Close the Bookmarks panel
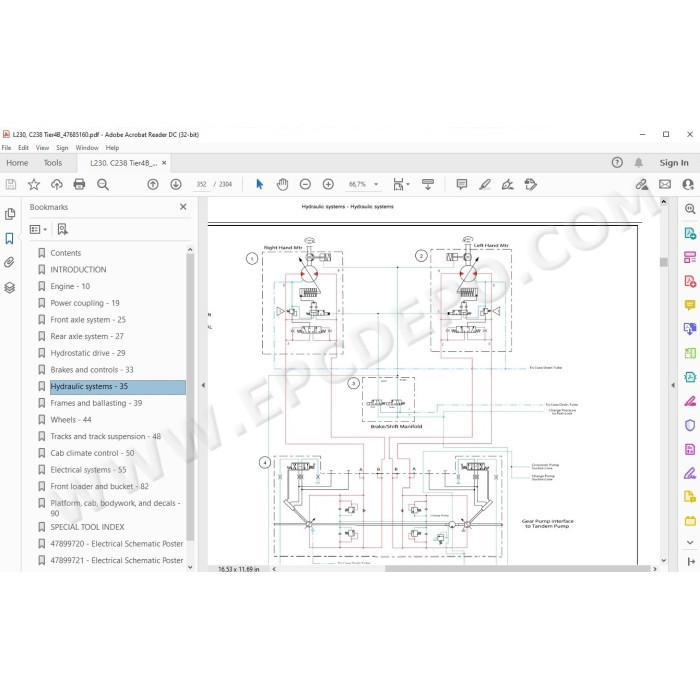 pos(183,207)
